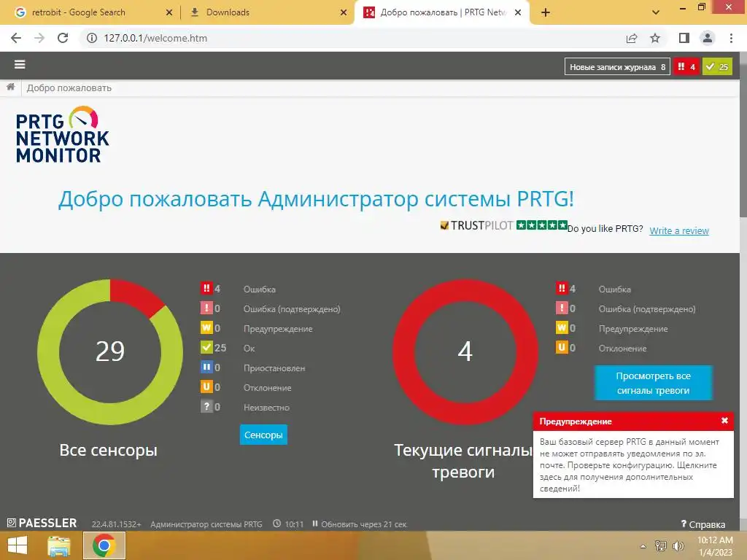The height and width of the screenshot is (560, 747).
Task: Pause auto-refresh via the footer pause icon
Action: pyautogui.click(x=315, y=524)
